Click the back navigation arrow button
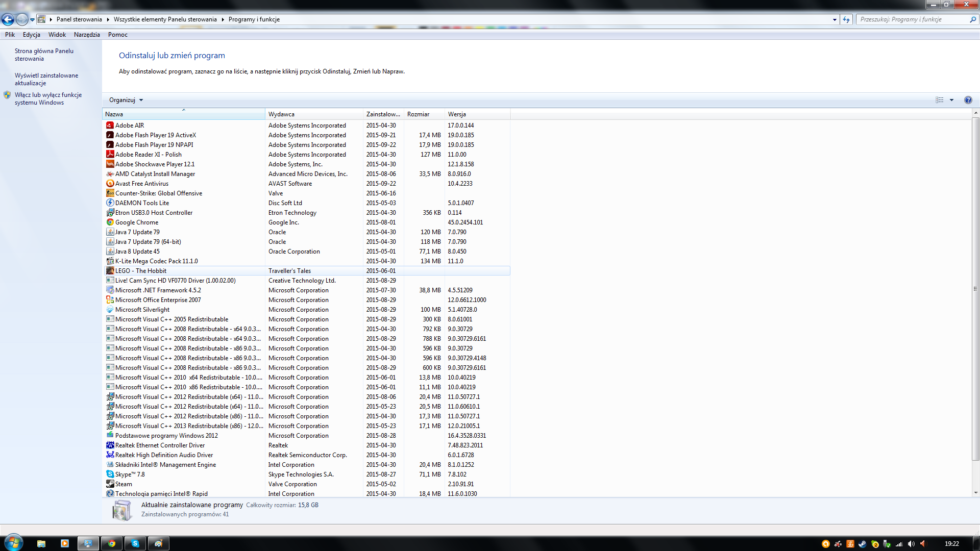The width and height of the screenshot is (980, 551). click(x=8, y=19)
